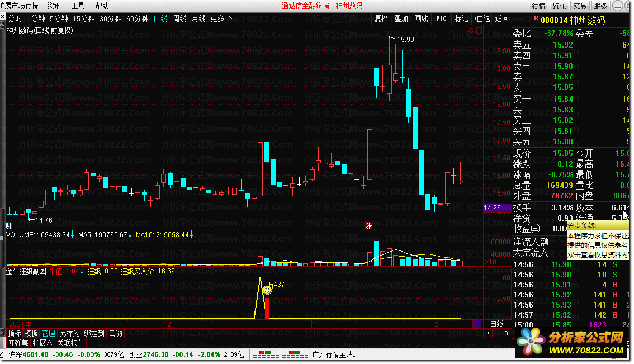This screenshot has height=364, width=634.
Task: Expand 更多 period options
Action: point(221,18)
